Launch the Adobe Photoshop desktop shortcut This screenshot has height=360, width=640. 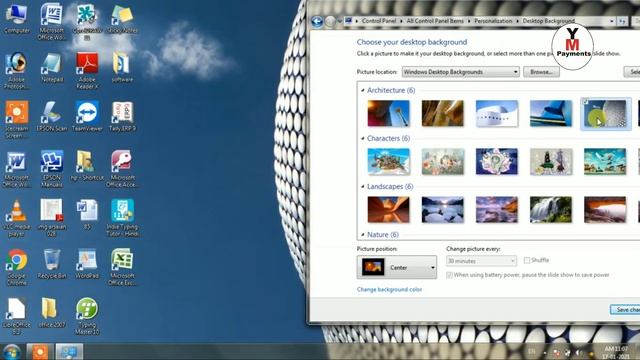pyautogui.click(x=17, y=71)
